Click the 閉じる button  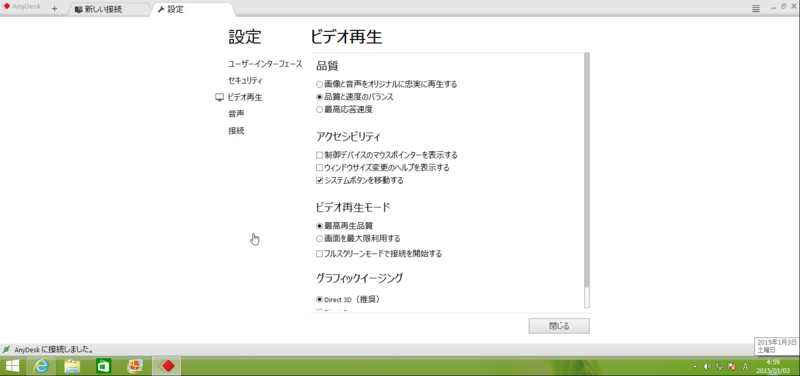(x=559, y=326)
